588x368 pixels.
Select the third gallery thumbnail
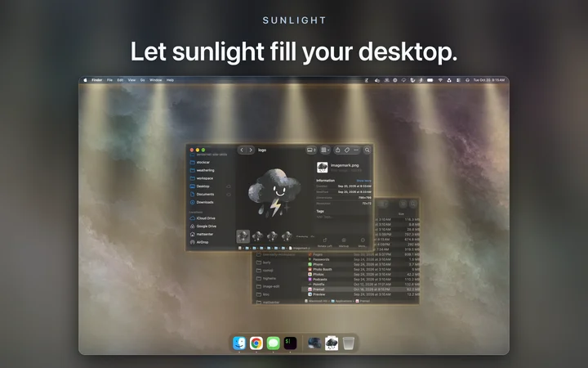(272, 236)
